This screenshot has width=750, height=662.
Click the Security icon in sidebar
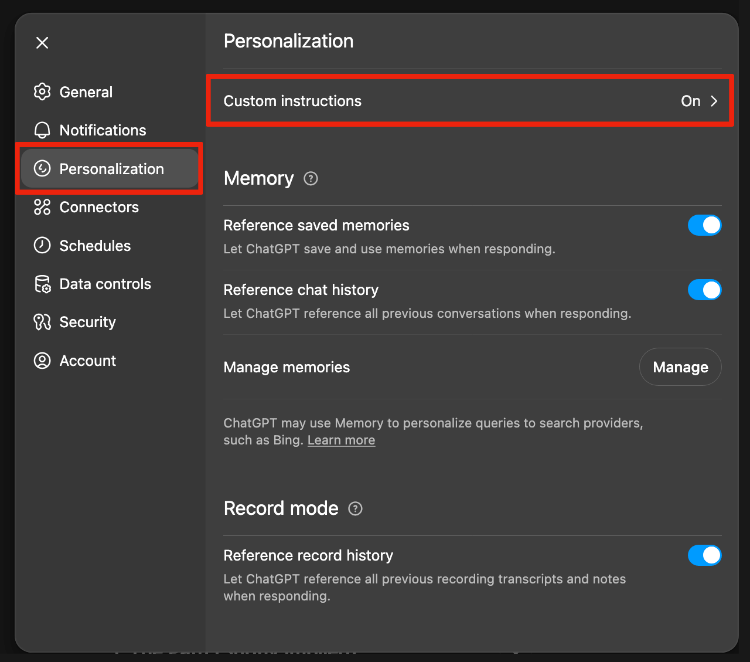(x=42, y=322)
